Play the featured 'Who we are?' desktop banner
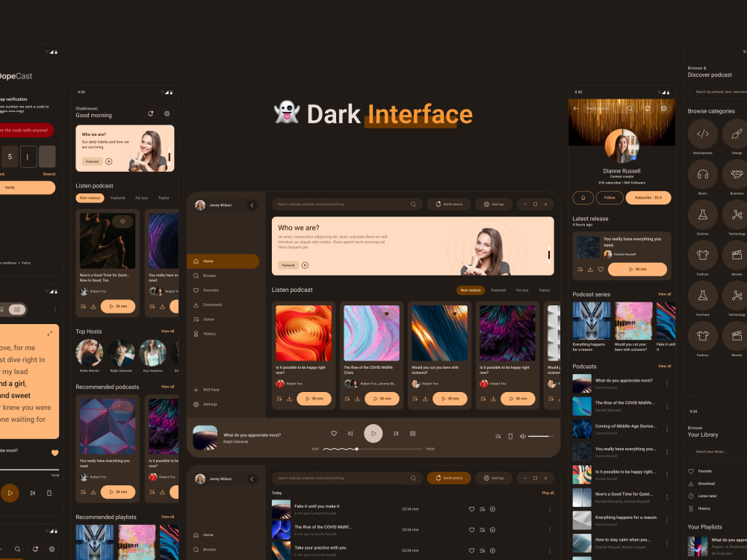This screenshot has width=747, height=560. coord(305,265)
